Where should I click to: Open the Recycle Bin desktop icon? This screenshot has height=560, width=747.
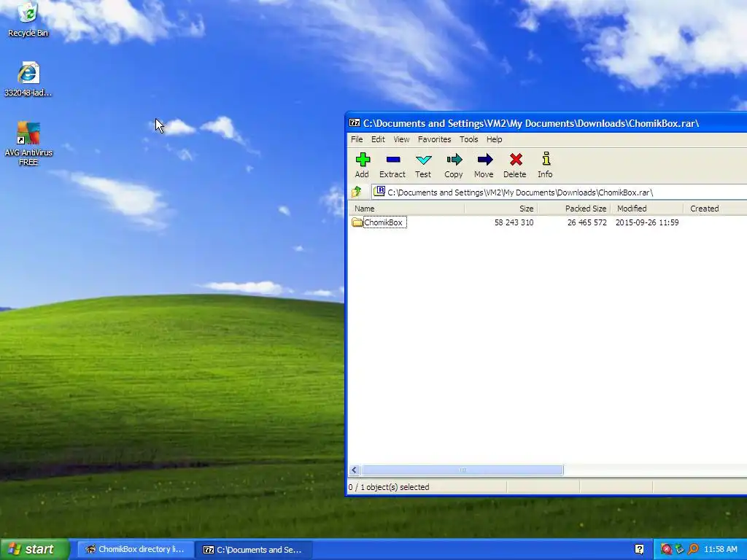pyautogui.click(x=28, y=19)
